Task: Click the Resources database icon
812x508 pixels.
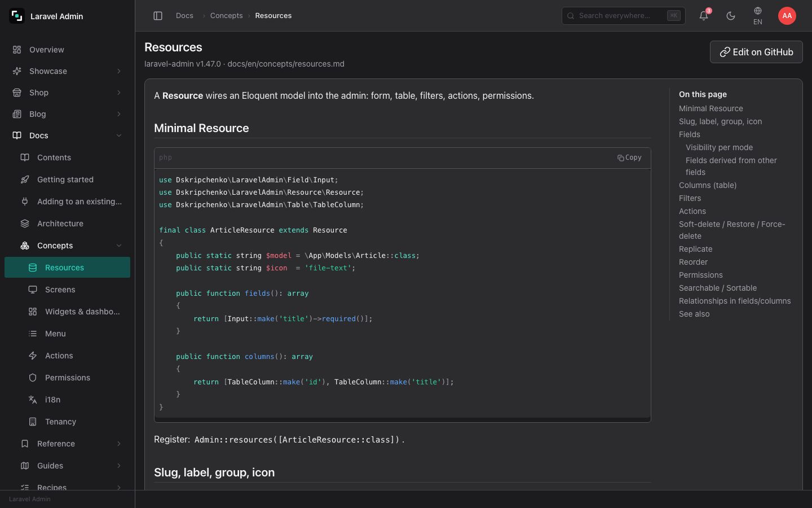Action: tap(33, 268)
